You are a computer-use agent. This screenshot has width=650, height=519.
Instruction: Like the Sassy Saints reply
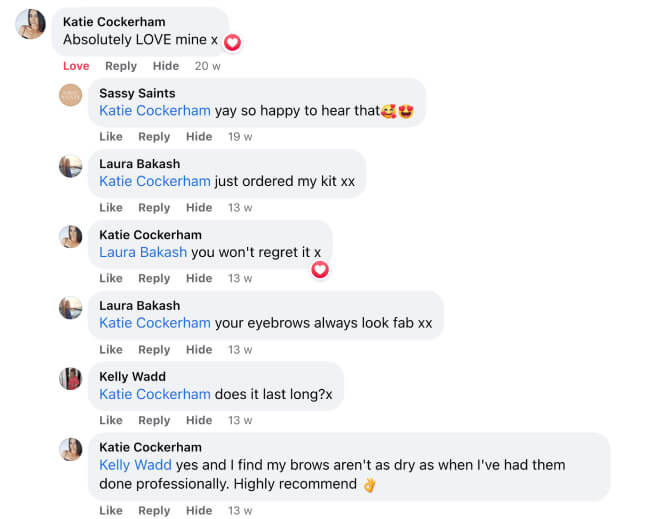pyautogui.click(x=111, y=137)
